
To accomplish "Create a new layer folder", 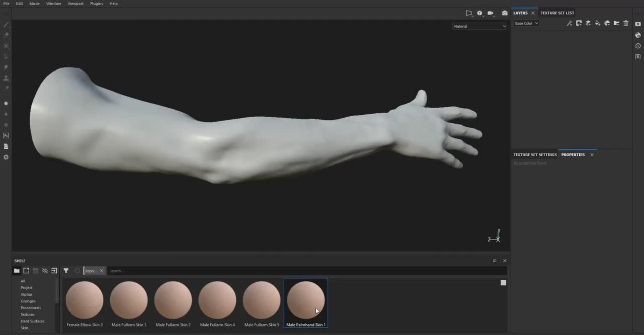I will click(616, 23).
